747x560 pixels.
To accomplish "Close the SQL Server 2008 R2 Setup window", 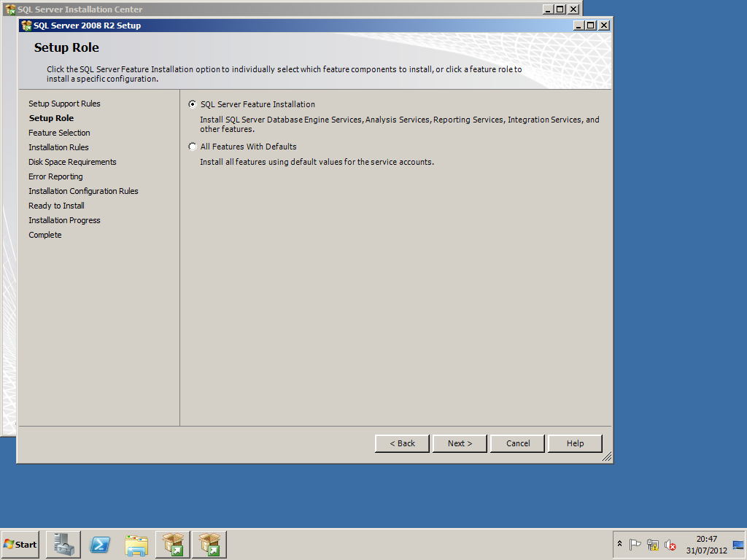I will [604, 26].
